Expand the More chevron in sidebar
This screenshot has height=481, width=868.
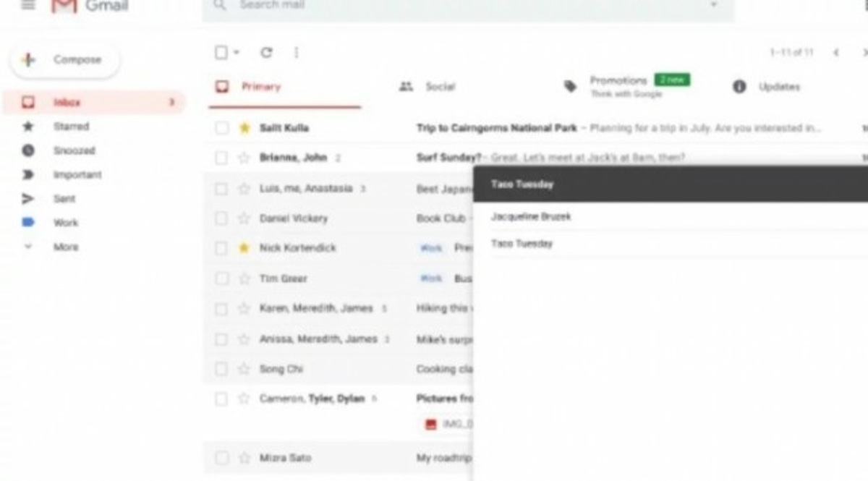[x=28, y=247]
